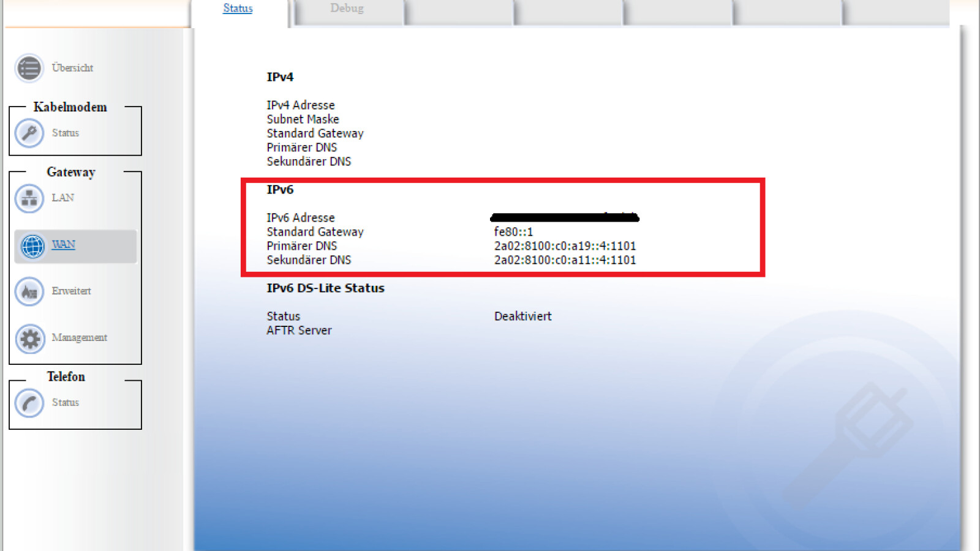The height and width of the screenshot is (551, 980).
Task: Select the Management menu label
Action: point(79,337)
